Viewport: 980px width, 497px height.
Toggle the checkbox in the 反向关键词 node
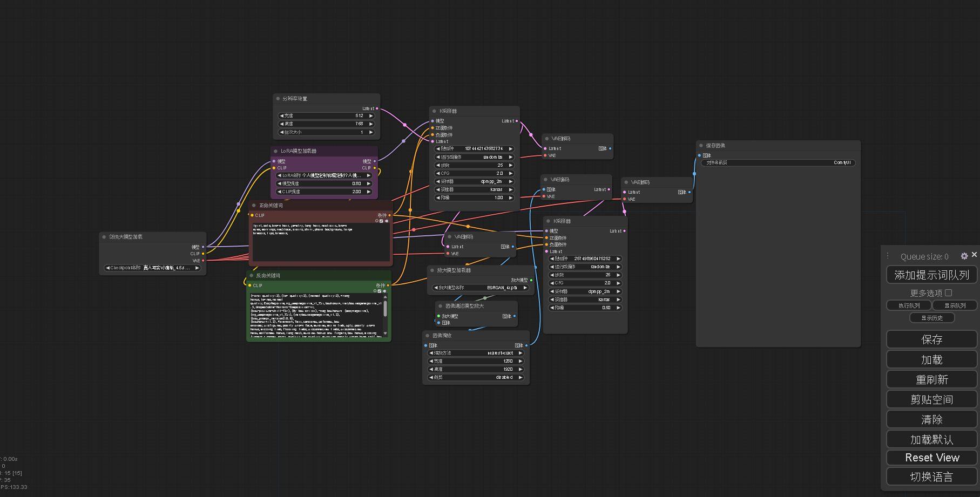[x=380, y=291]
